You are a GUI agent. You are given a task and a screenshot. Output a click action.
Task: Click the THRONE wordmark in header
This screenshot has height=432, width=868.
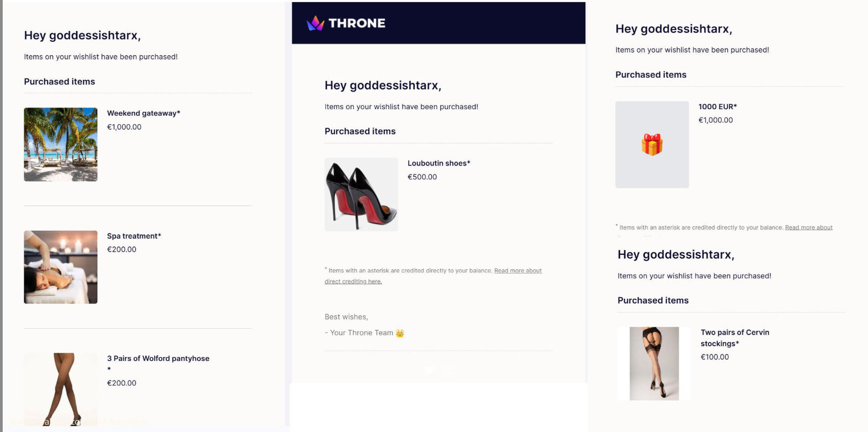356,23
